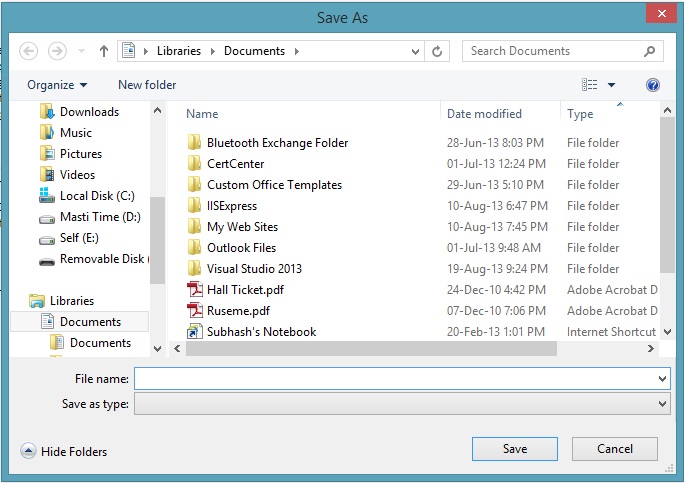
Task: Click the Save button
Action: [514, 449]
